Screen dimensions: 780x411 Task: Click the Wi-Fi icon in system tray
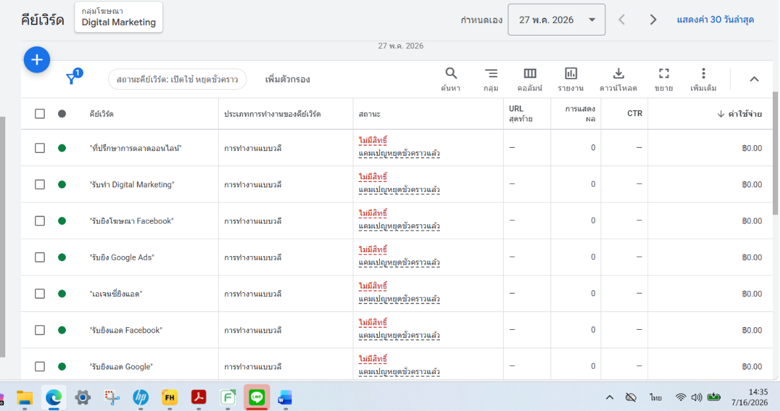tap(681, 397)
